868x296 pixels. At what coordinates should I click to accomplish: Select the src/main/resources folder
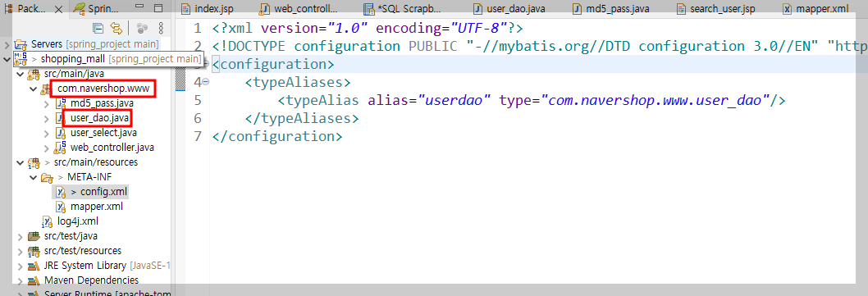tap(96, 162)
